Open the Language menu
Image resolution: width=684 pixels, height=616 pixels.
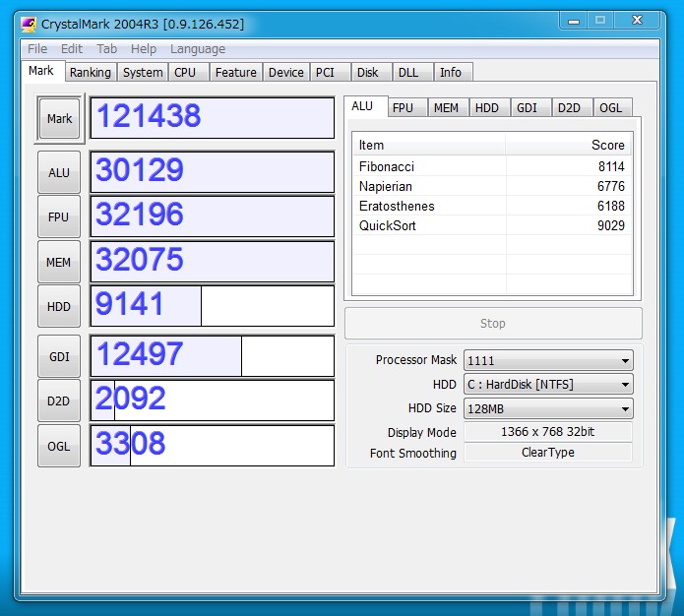click(198, 49)
